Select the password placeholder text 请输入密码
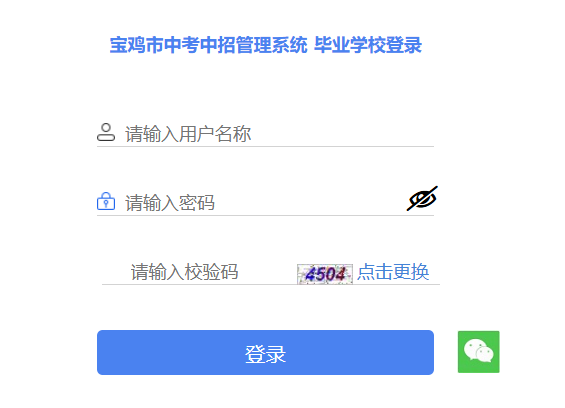This screenshot has width=565, height=408. [170, 203]
